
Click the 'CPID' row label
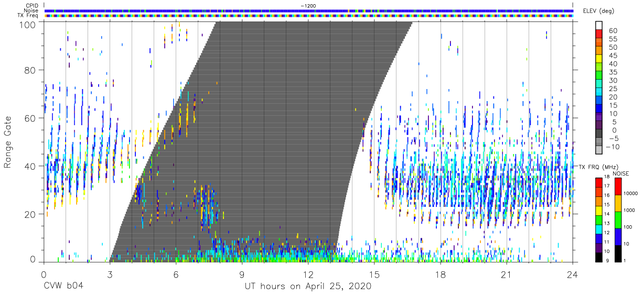pyautogui.click(x=31, y=6)
